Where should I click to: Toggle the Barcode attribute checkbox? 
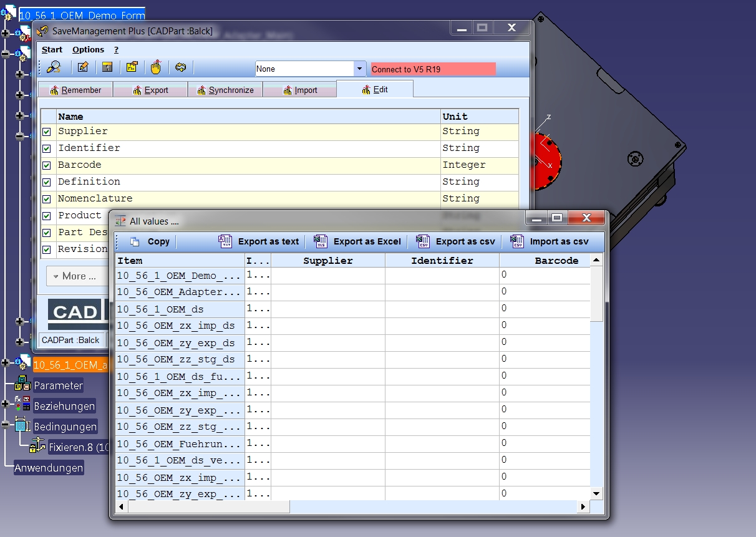(47, 166)
